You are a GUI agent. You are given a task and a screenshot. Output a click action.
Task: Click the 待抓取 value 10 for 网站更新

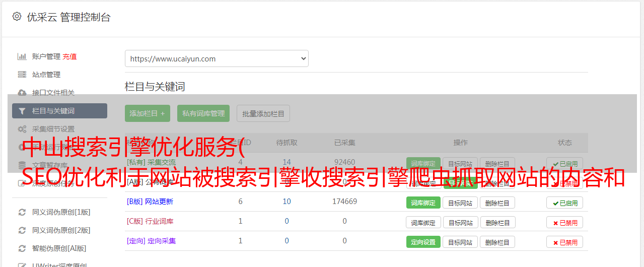287,202
